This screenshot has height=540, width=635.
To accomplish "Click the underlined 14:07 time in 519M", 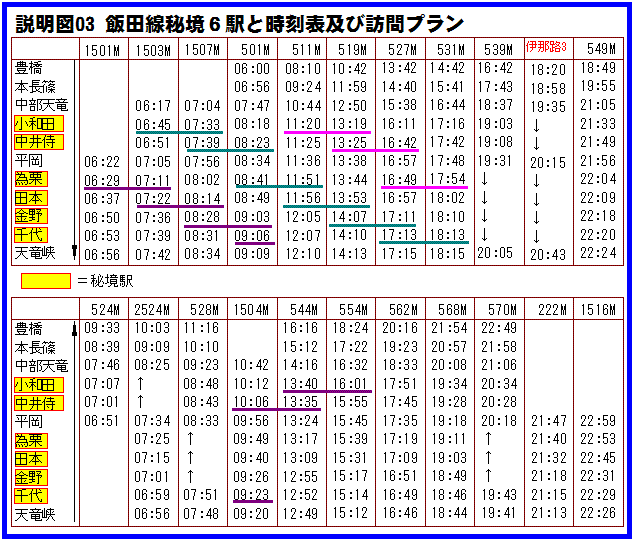I will (x=349, y=217).
